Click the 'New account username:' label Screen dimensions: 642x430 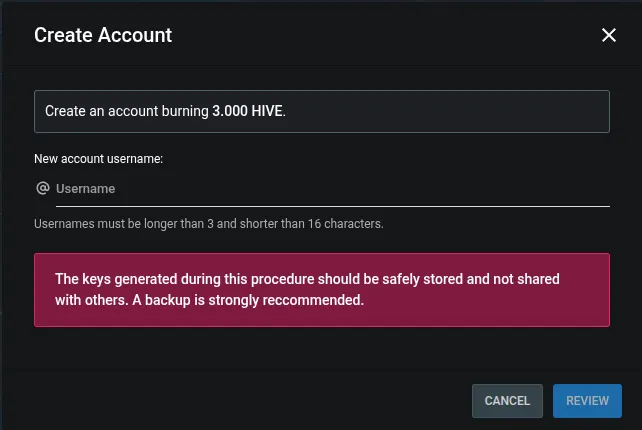[98, 158]
